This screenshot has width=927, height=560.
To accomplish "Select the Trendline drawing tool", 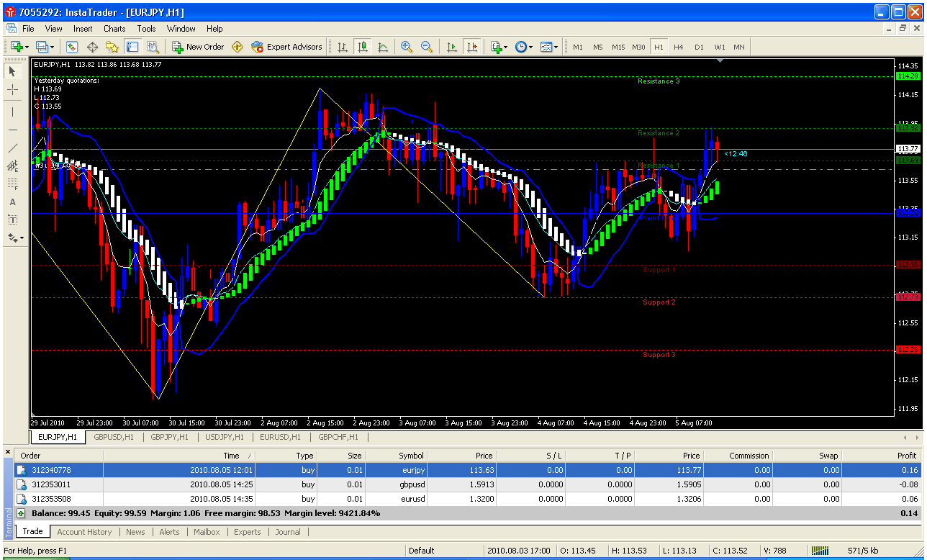I will pyautogui.click(x=13, y=148).
